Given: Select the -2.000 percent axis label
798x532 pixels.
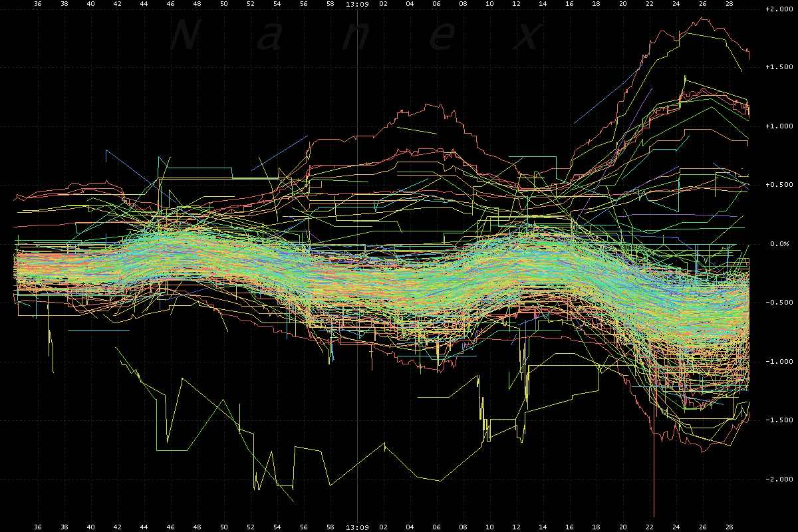Looking at the screenshot, I should (778, 479).
